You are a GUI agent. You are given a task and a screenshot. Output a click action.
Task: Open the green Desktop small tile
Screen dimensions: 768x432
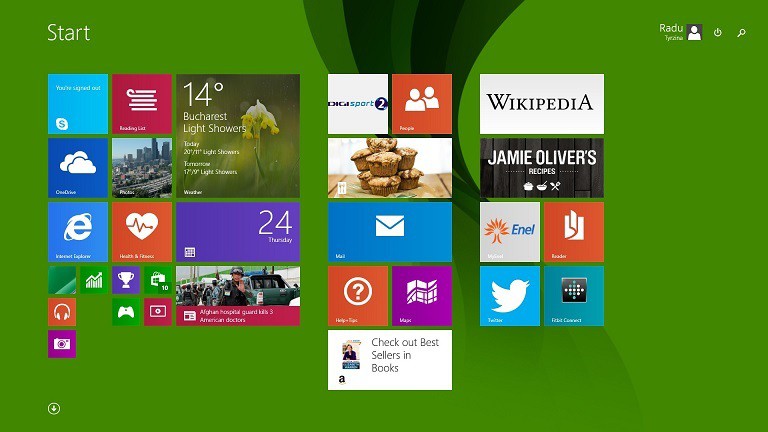coord(62,280)
